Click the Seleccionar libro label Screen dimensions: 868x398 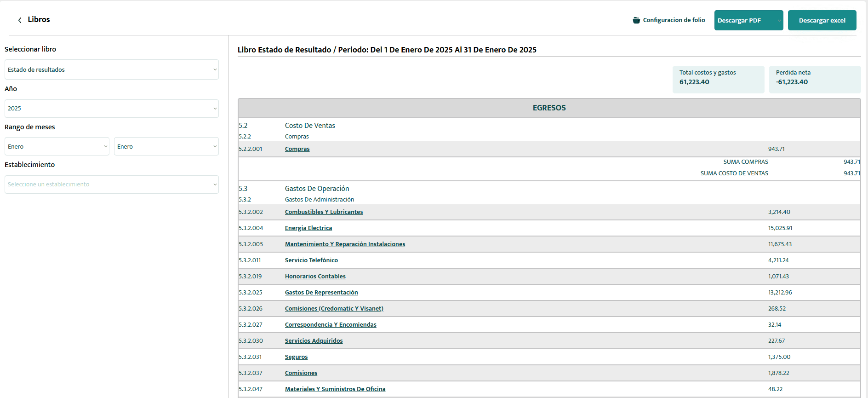30,49
